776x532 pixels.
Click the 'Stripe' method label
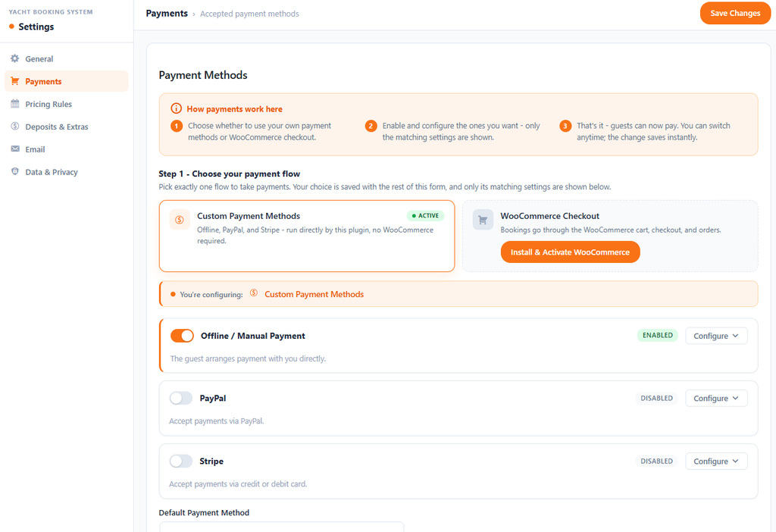(x=211, y=461)
